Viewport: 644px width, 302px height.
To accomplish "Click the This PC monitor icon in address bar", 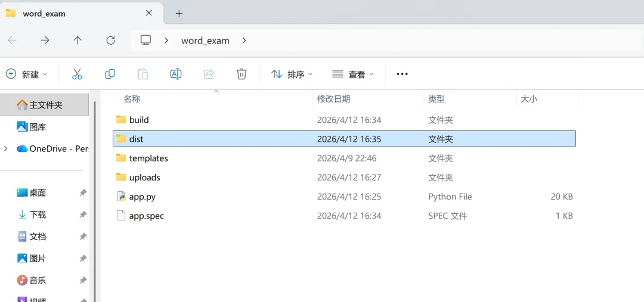I will point(146,41).
